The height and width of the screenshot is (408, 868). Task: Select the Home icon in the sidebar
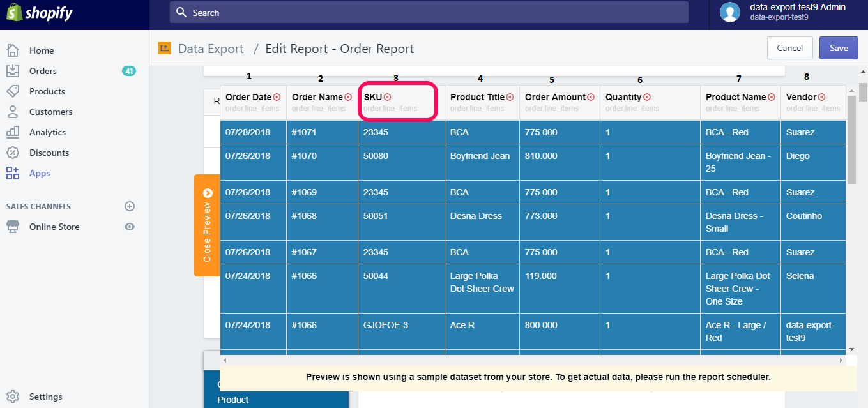click(x=14, y=50)
